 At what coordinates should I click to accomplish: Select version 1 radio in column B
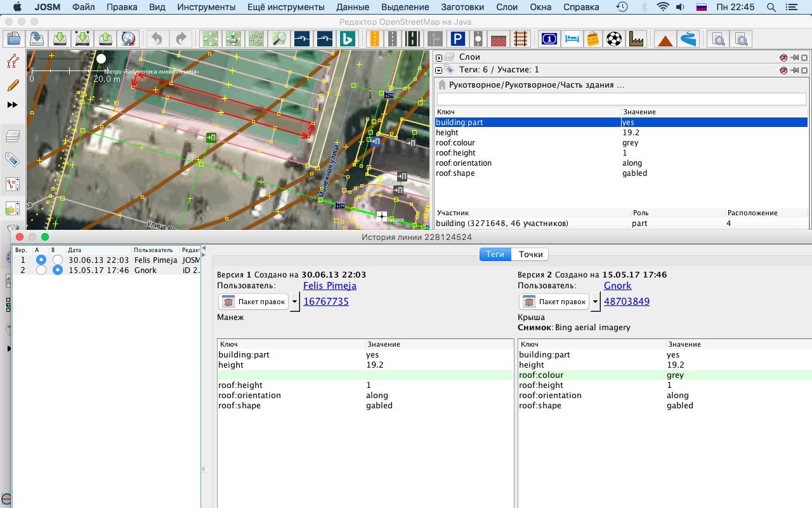[58, 260]
